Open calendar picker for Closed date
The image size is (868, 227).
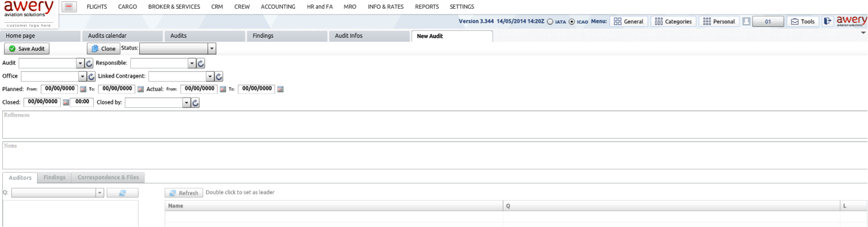pos(66,102)
